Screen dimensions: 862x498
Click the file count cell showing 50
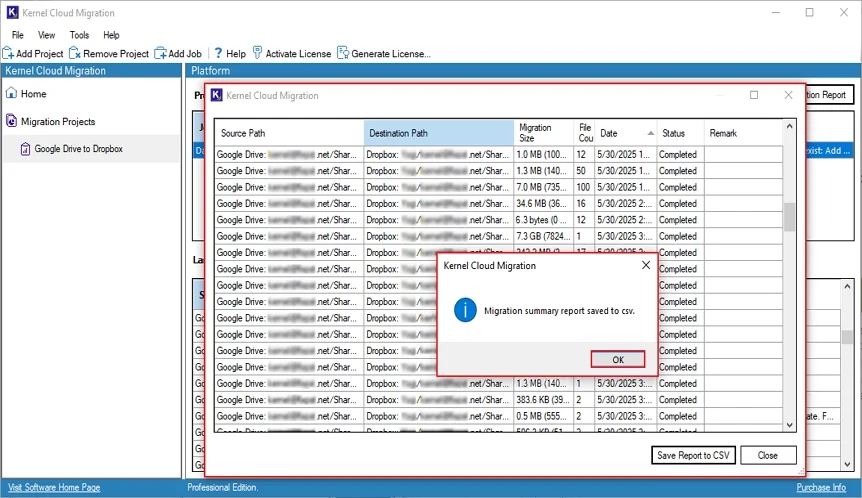tap(583, 171)
